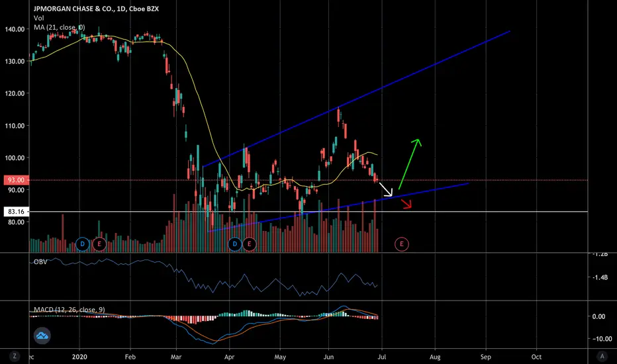Click the blue cloud snapshot icon
The height and width of the screenshot is (364, 617).
[x=42, y=336]
